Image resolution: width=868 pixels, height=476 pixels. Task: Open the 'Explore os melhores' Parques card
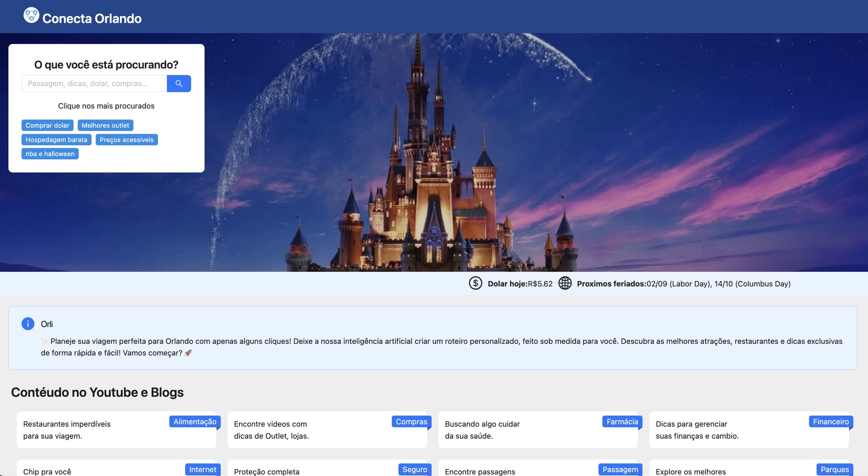coord(749,468)
